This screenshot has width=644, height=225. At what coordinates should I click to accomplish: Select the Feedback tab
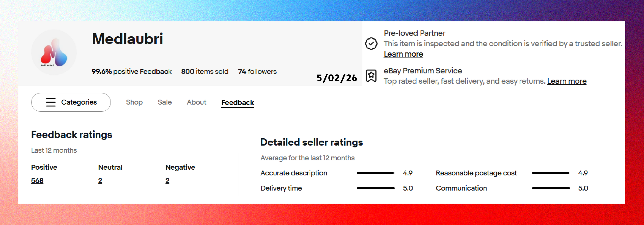pos(237,103)
